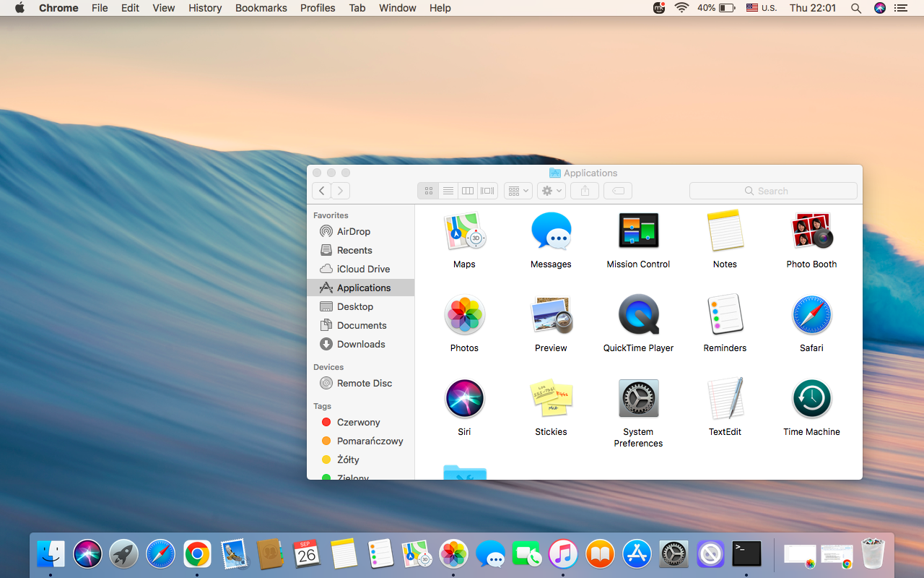Open Notification Center from menu bar
Viewport: 924px width, 578px height.
(x=900, y=8)
